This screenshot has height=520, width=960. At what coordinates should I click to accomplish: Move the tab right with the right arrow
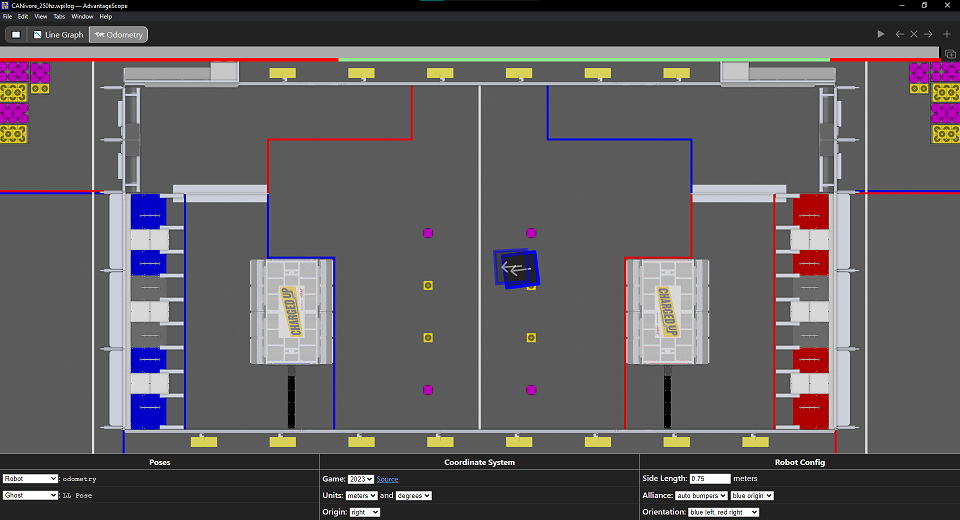click(928, 34)
